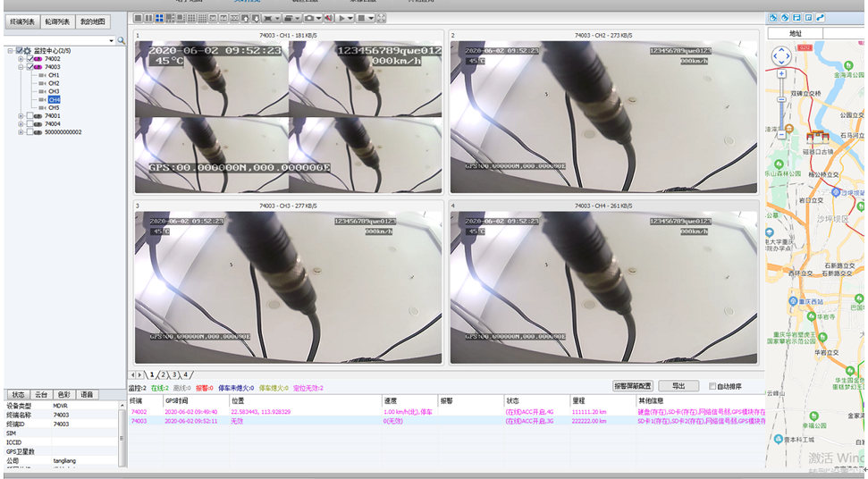
Task: Click the 导出 export button
Action: click(678, 385)
